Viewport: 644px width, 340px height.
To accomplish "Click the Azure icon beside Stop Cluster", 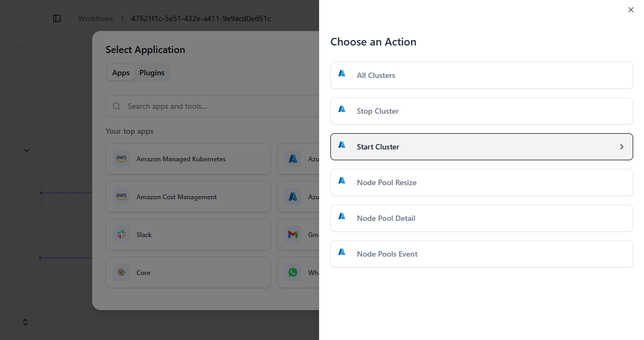I will (342, 109).
